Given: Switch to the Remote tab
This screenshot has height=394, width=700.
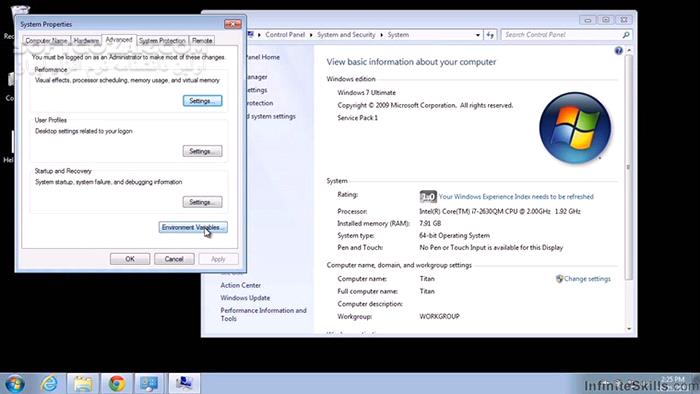Looking at the screenshot, I should (x=202, y=41).
